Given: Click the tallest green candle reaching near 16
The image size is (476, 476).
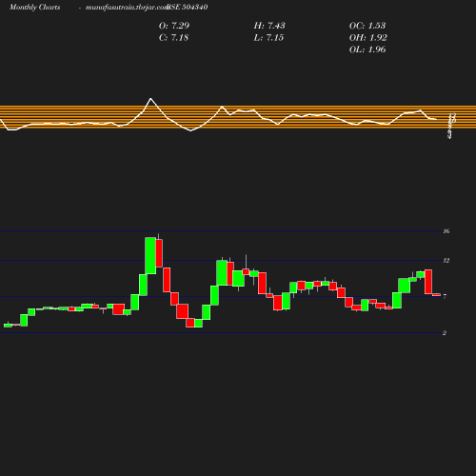Looking at the screenshot, I should click(x=150, y=255).
